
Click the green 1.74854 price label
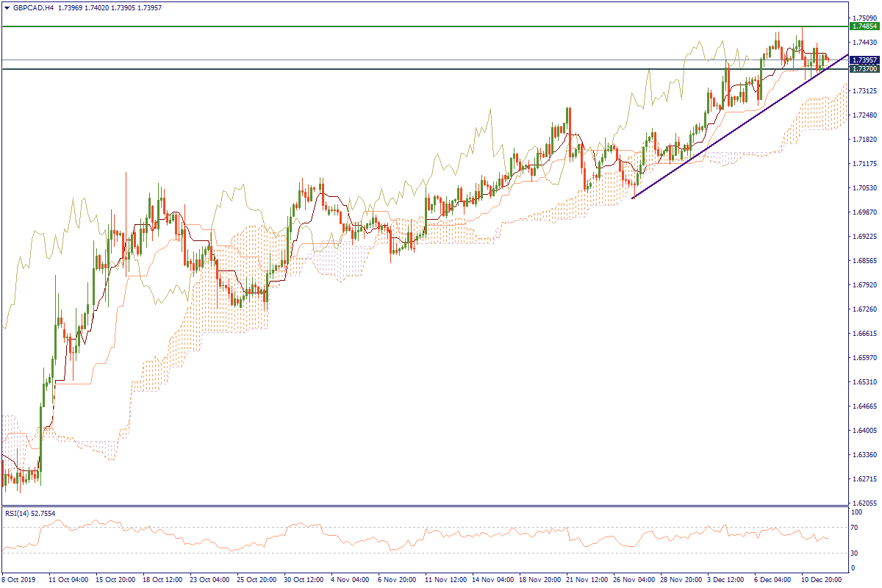864,26
